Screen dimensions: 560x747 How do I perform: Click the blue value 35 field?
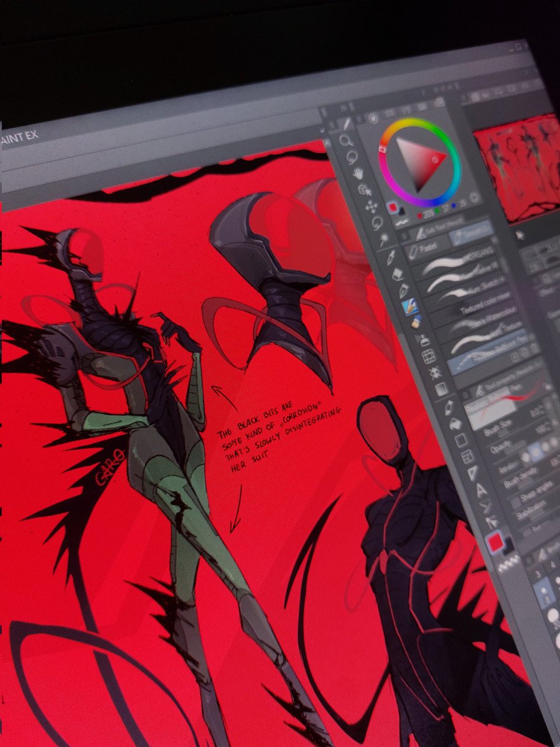click(462, 204)
